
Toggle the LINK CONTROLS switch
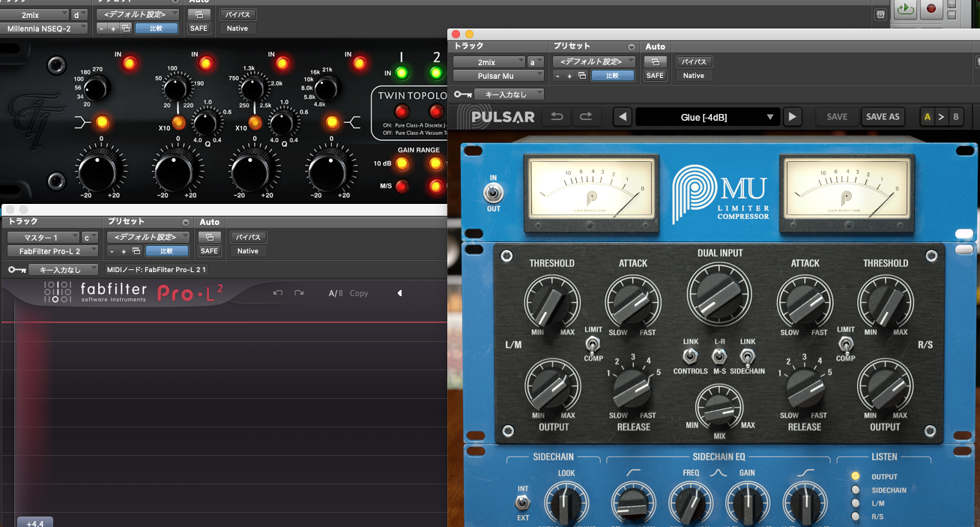point(690,356)
